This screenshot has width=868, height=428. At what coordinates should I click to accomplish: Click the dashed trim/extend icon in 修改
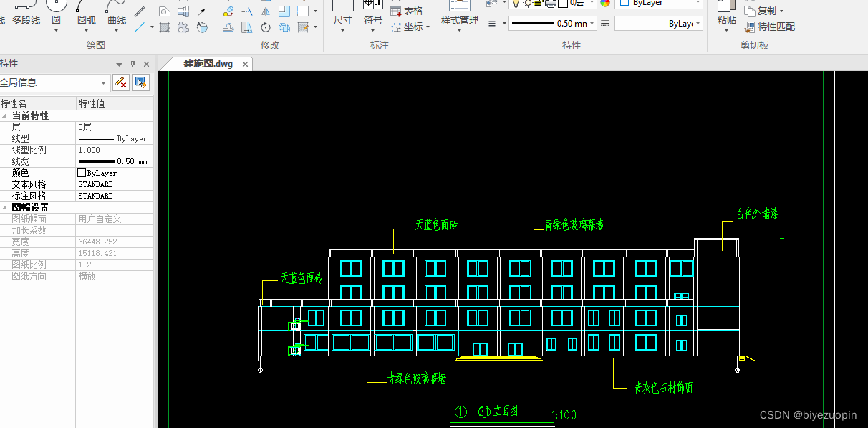247,11
